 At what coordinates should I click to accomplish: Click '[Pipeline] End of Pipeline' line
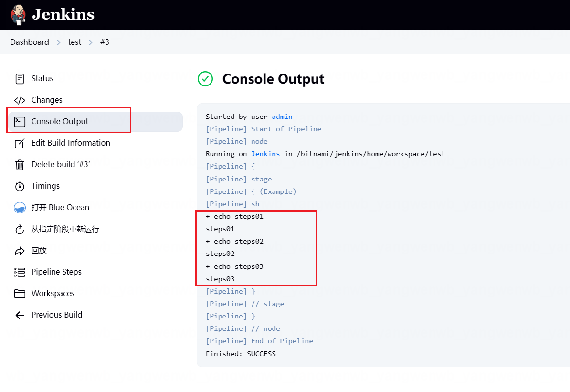click(x=260, y=341)
